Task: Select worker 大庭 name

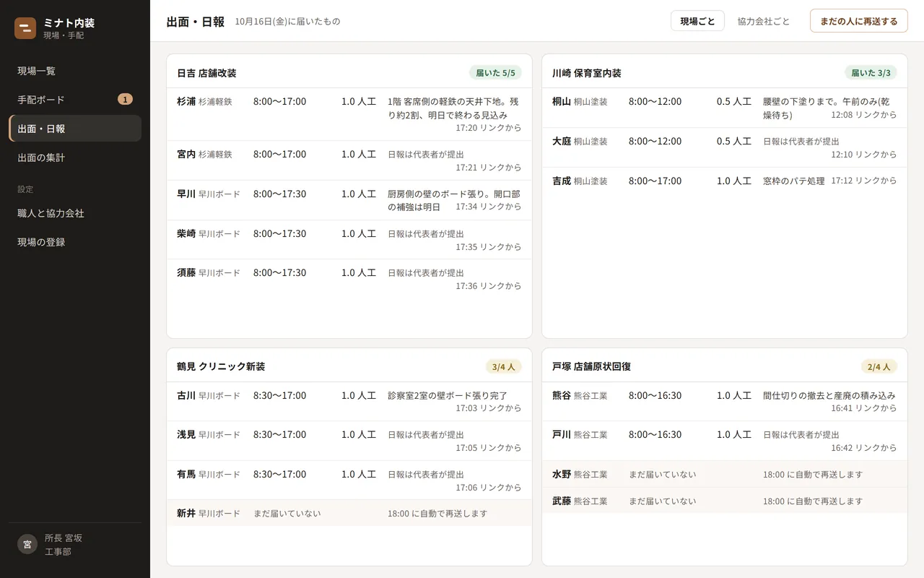Action: [x=562, y=141]
